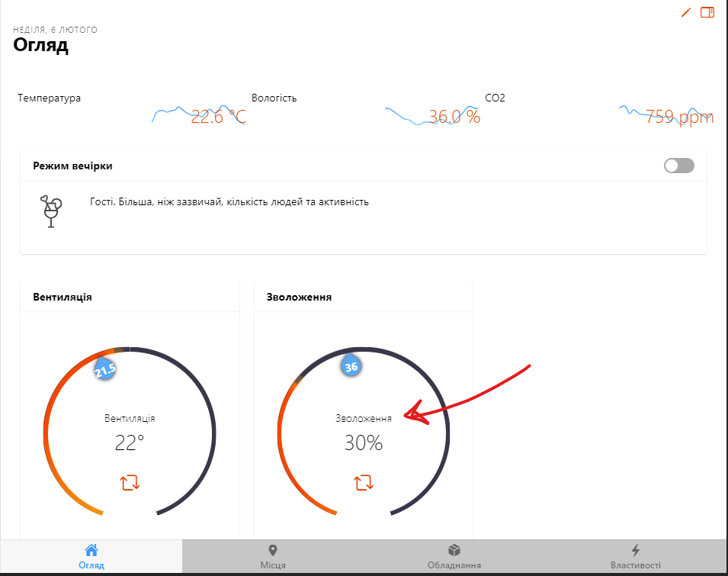
Task: Open the Обладнання tab
Action: tap(454, 556)
